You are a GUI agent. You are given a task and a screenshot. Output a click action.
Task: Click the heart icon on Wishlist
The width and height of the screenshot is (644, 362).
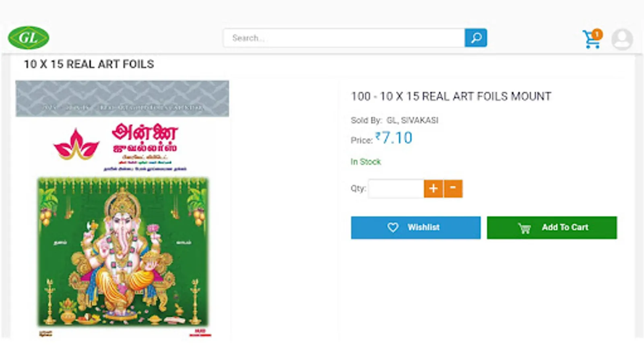pos(393,228)
